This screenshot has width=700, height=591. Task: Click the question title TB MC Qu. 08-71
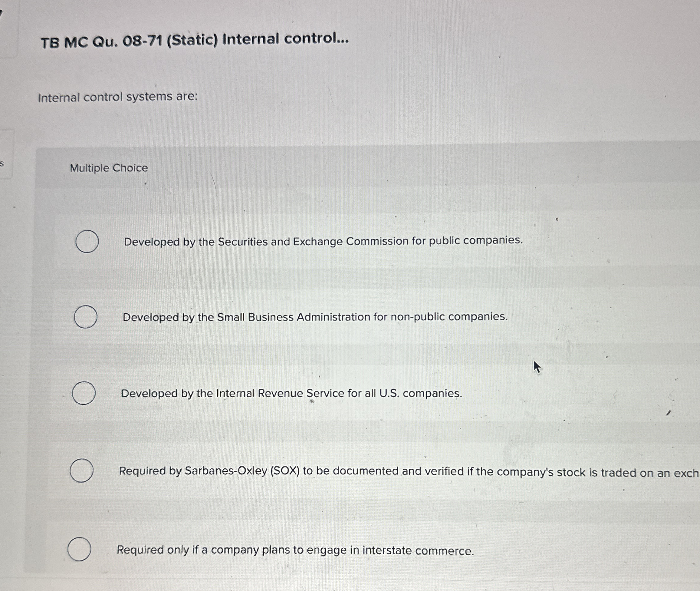click(194, 40)
